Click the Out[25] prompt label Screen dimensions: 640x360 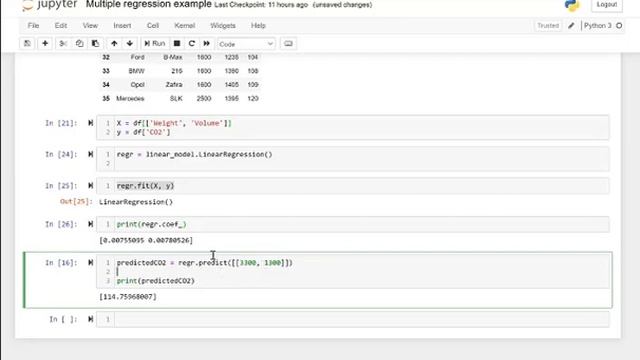pyautogui.click(x=76, y=202)
